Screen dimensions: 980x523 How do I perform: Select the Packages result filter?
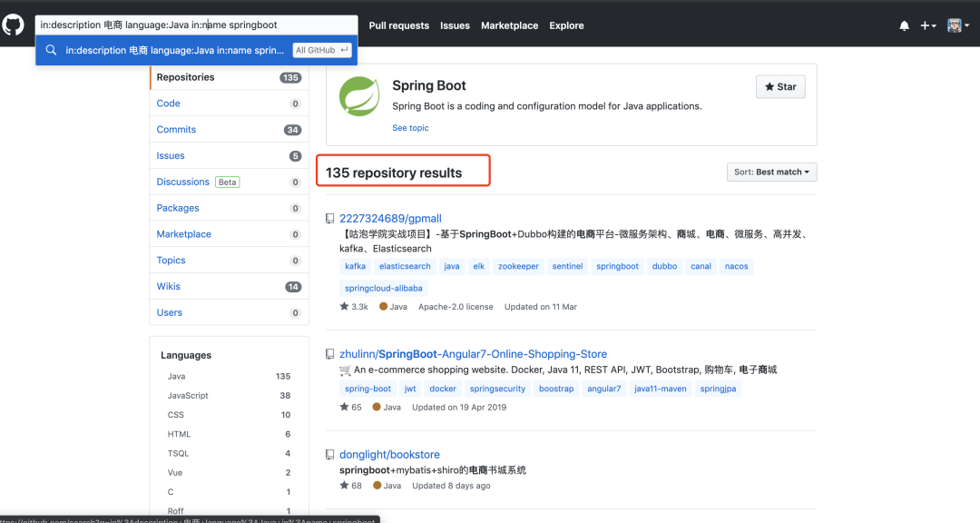pos(230,208)
